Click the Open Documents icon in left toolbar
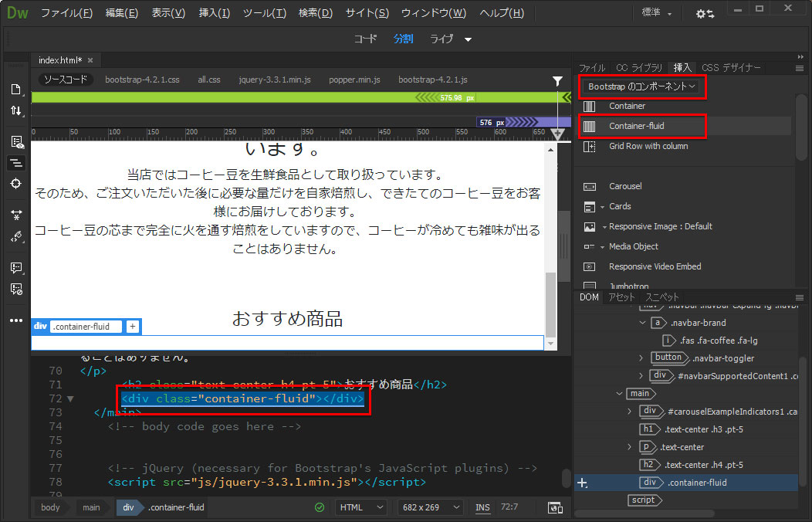812x522 pixels. coord(15,89)
